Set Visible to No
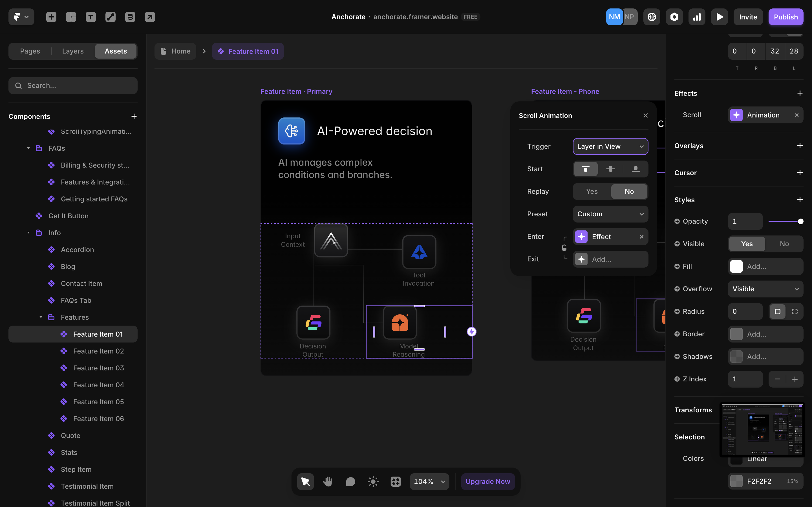Screen dimensions: 812x507 coord(784,244)
